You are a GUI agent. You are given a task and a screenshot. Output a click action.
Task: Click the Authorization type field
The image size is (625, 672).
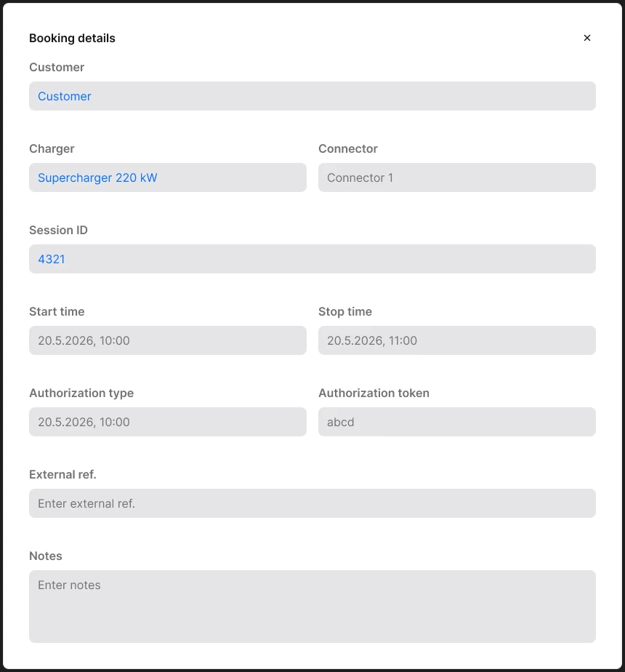(x=167, y=422)
